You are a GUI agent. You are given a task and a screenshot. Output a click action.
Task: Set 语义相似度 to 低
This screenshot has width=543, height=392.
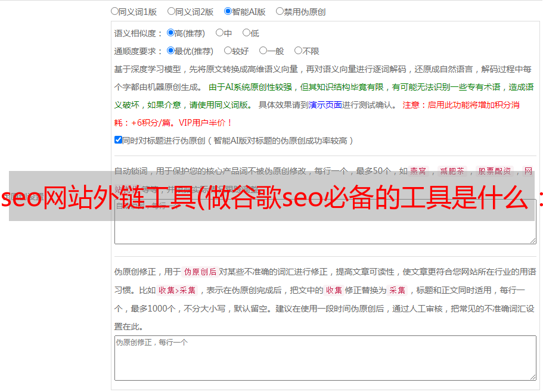(246, 33)
